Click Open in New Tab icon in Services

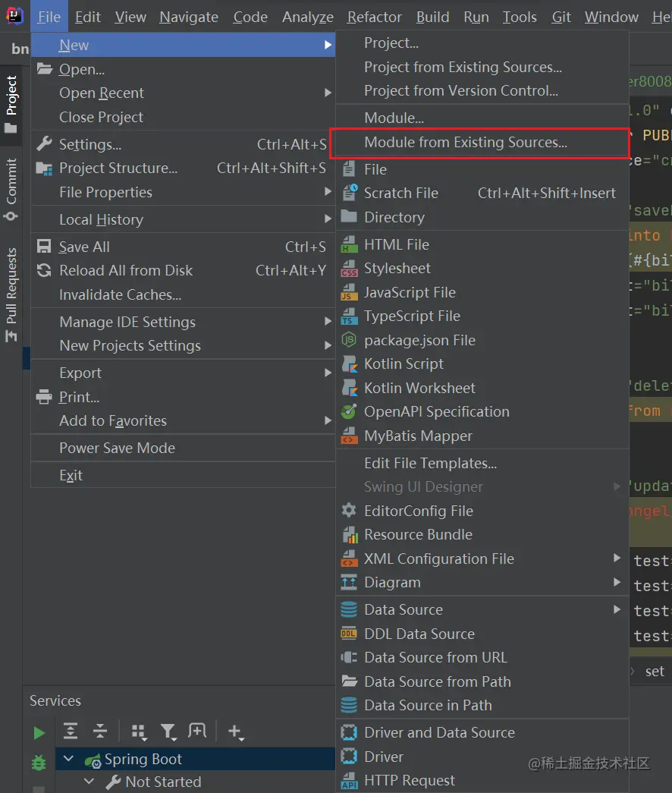197,732
